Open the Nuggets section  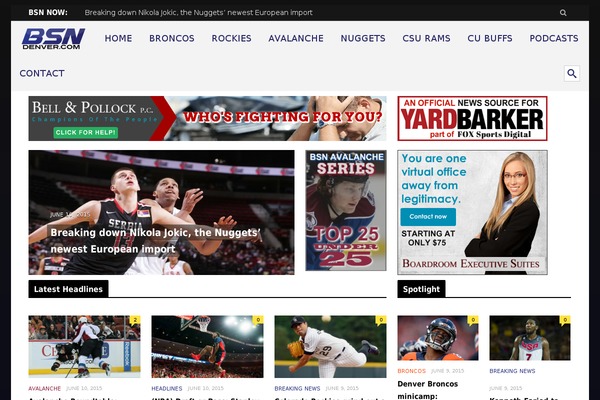tap(363, 38)
